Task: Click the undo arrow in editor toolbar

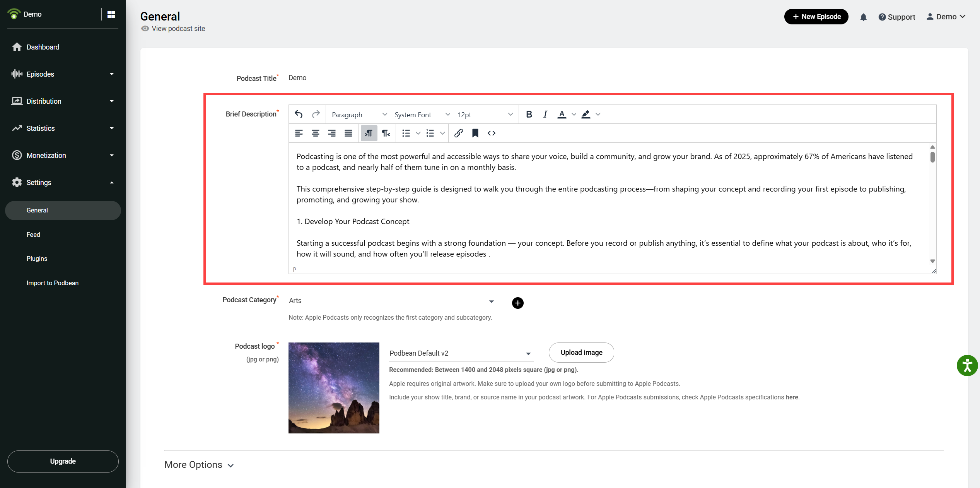Action: (298, 114)
